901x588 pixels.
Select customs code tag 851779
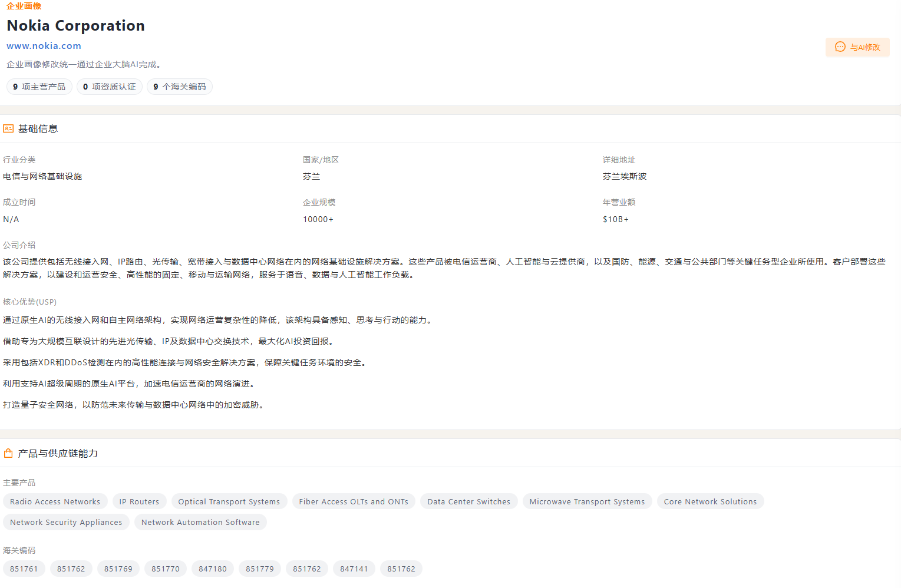pyautogui.click(x=260, y=569)
